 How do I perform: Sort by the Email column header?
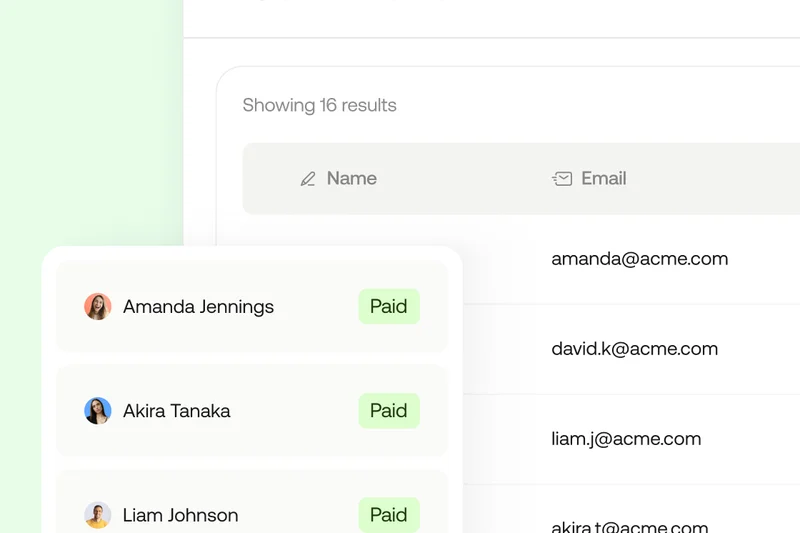604,179
